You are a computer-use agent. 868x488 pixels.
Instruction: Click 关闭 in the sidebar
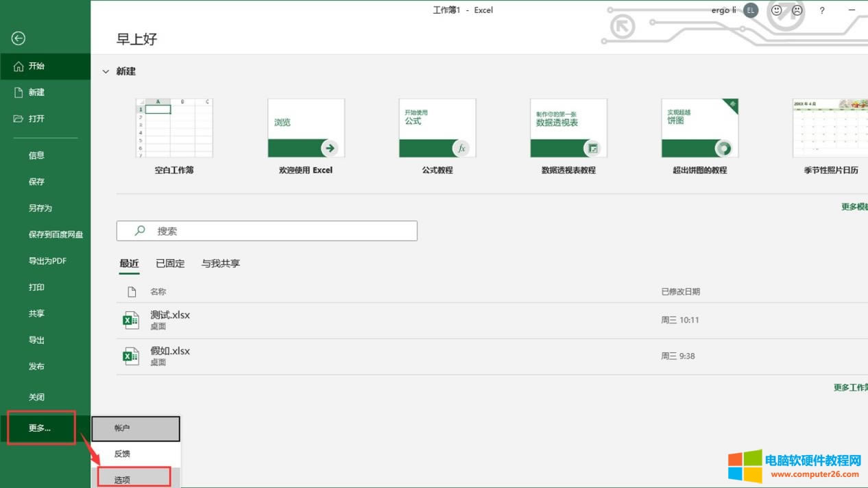tap(45, 397)
